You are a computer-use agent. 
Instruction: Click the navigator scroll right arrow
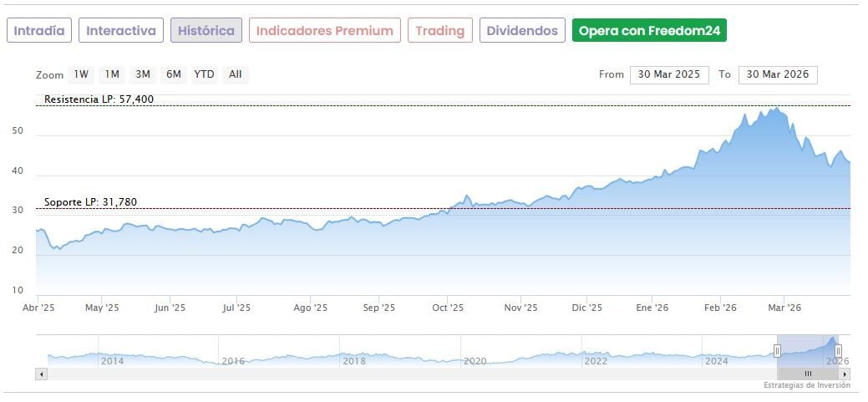[845, 374]
